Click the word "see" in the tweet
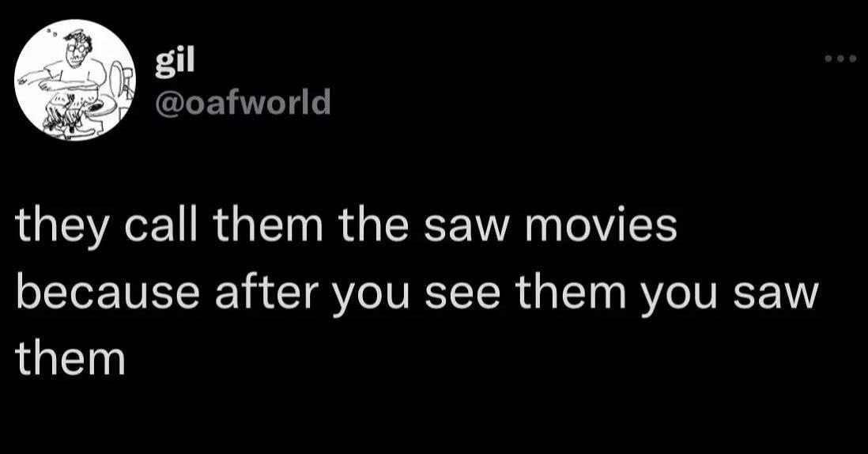Viewport: 868px width, 454px height. pos(462,296)
